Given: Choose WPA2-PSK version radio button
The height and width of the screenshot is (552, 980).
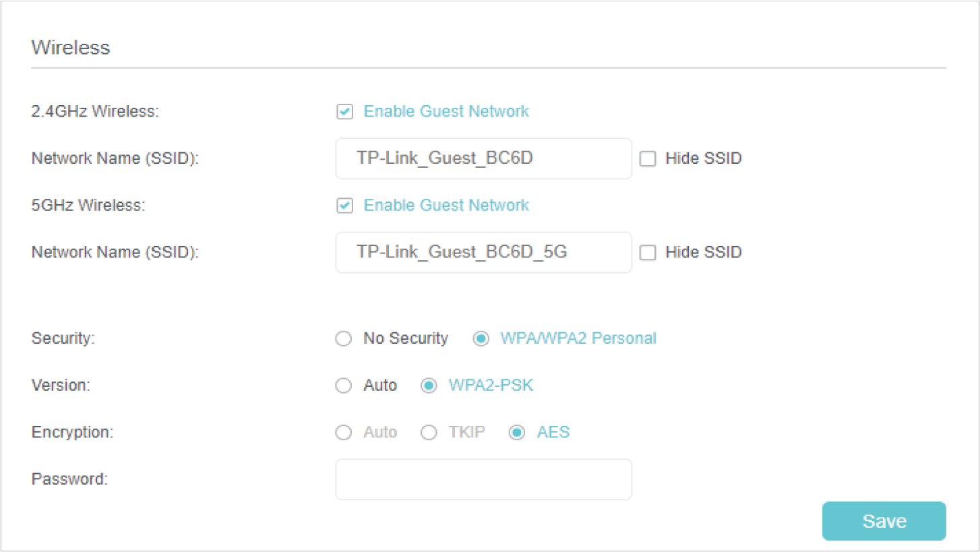Looking at the screenshot, I should click(x=429, y=386).
